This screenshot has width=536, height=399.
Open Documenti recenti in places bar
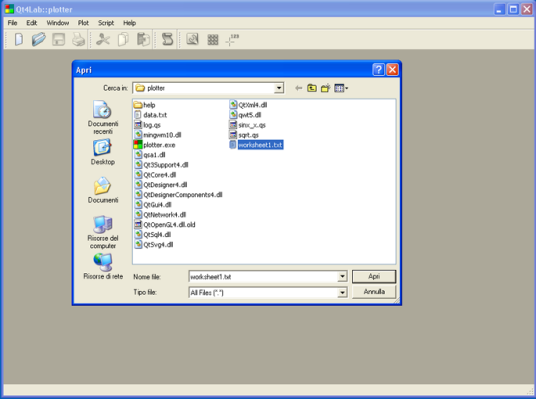point(103,117)
